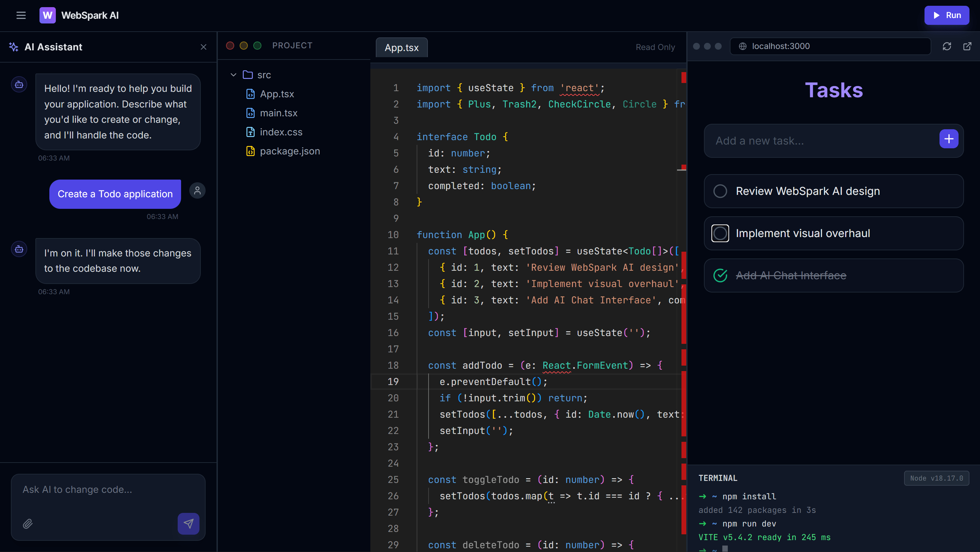Screen dimensions: 980x552
Task: Uncheck Add AI Chat Interface task
Action: tap(720, 275)
